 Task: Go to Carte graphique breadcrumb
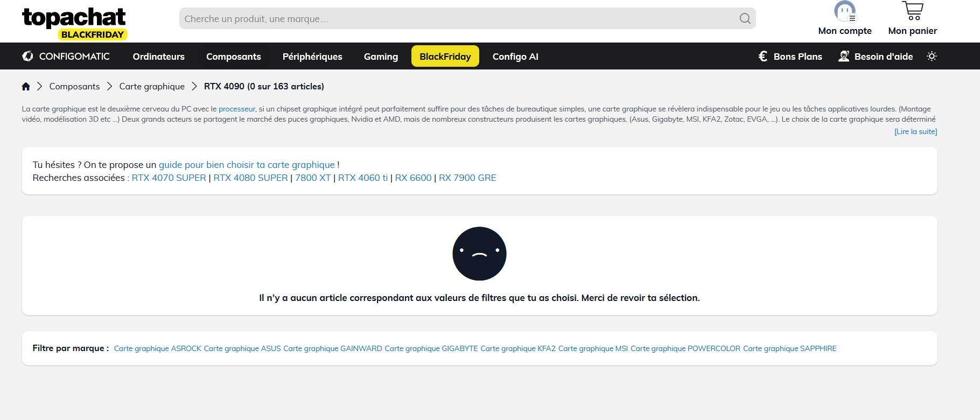point(152,86)
